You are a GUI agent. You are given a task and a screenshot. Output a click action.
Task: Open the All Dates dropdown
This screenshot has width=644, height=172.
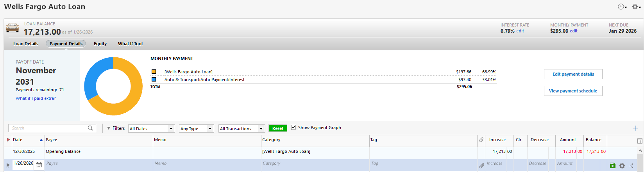[x=151, y=129]
